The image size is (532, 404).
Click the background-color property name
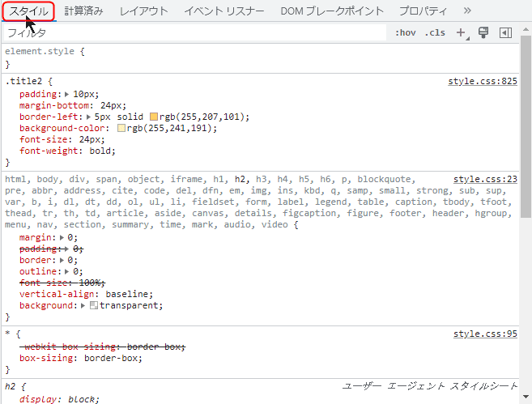pyautogui.click(x=62, y=128)
